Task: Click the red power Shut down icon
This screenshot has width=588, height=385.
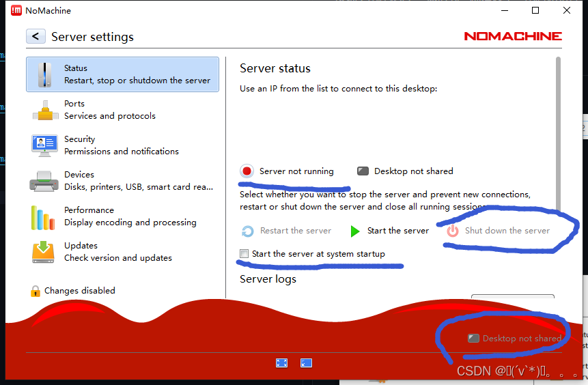Action: (453, 231)
